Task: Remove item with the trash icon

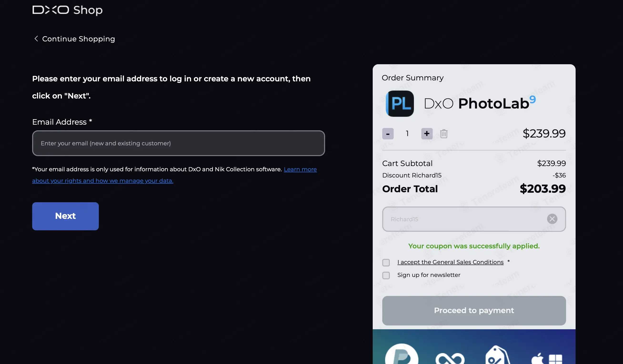Action: point(443,134)
